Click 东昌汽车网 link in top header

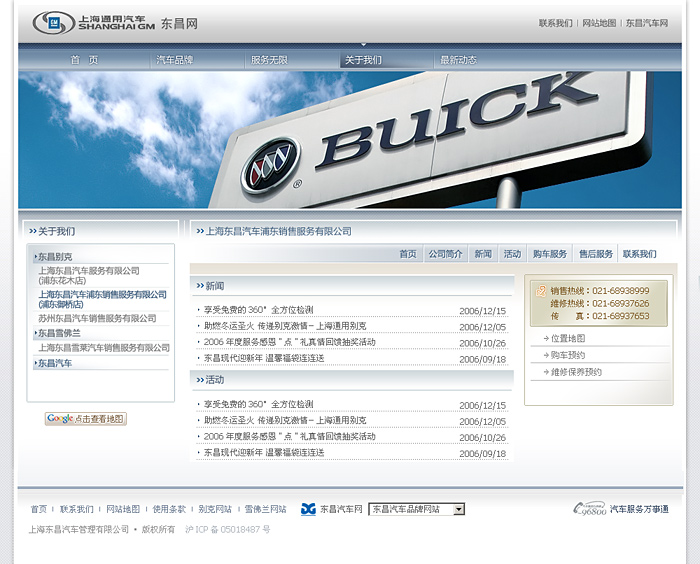[x=647, y=23]
